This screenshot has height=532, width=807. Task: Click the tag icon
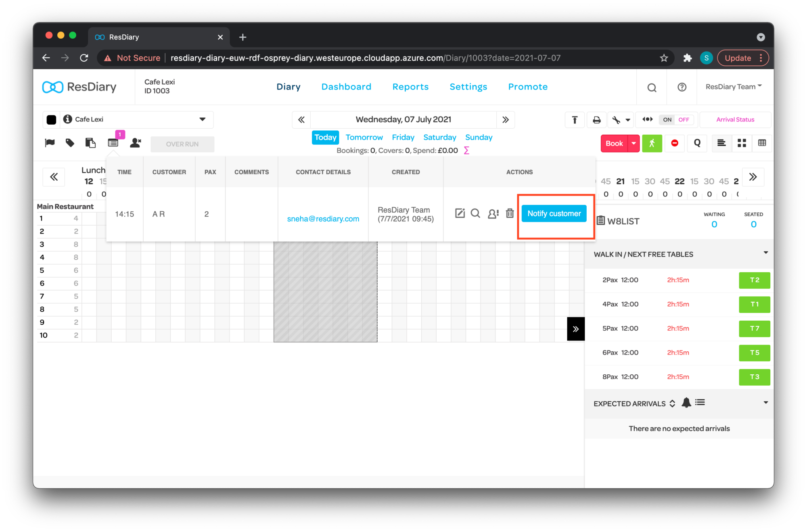(x=70, y=143)
